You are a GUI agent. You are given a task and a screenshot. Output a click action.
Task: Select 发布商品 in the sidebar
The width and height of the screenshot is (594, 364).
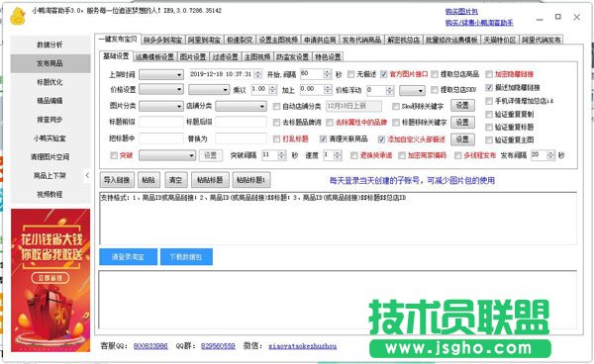click(50, 63)
